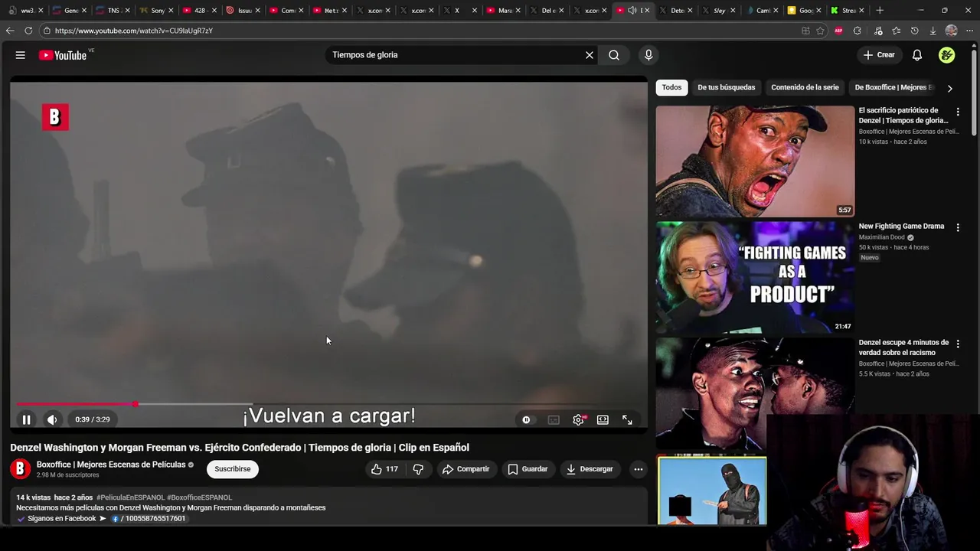Select the De tus búsquedas chip
Image resolution: width=980 pixels, height=551 pixels.
point(727,87)
